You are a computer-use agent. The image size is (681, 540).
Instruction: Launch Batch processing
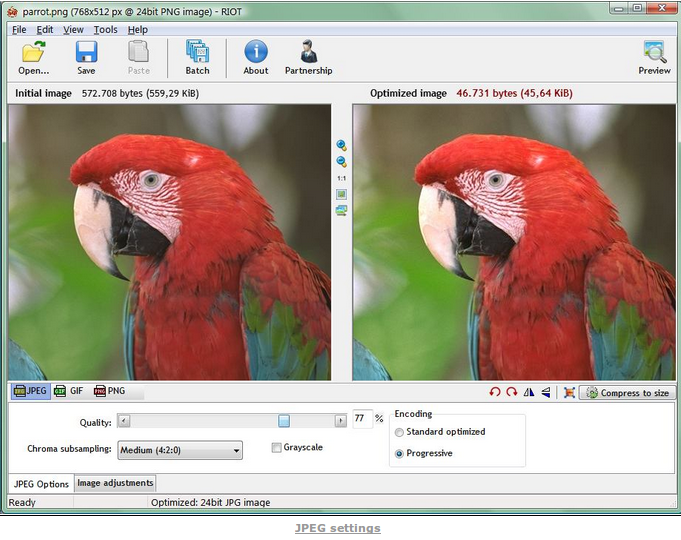(198, 57)
